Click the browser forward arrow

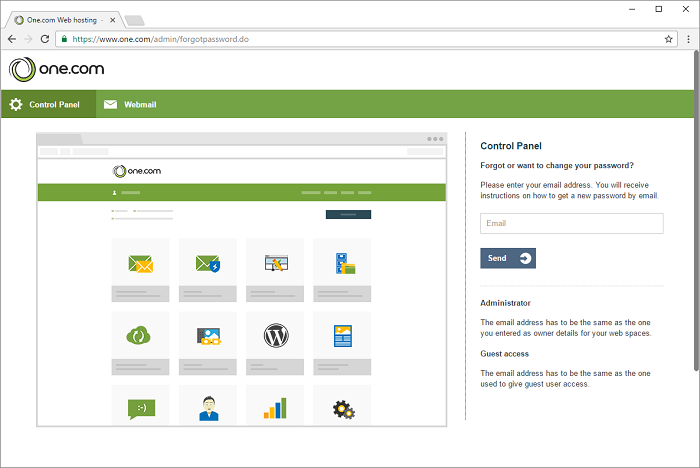(x=28, y=39)
